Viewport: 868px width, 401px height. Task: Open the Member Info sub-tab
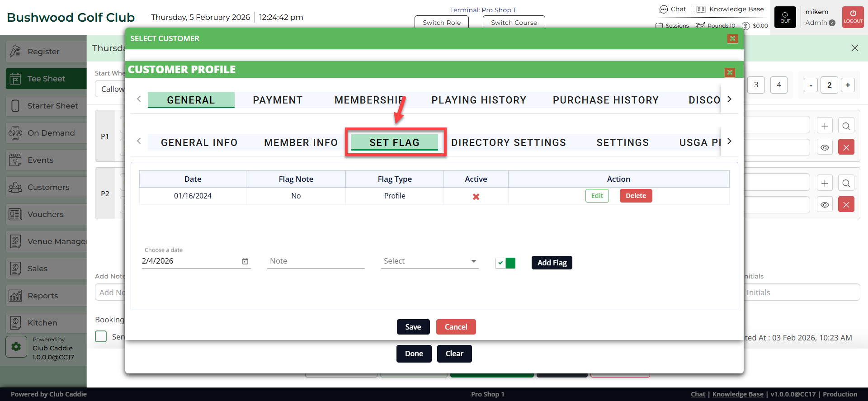(301, 142)
